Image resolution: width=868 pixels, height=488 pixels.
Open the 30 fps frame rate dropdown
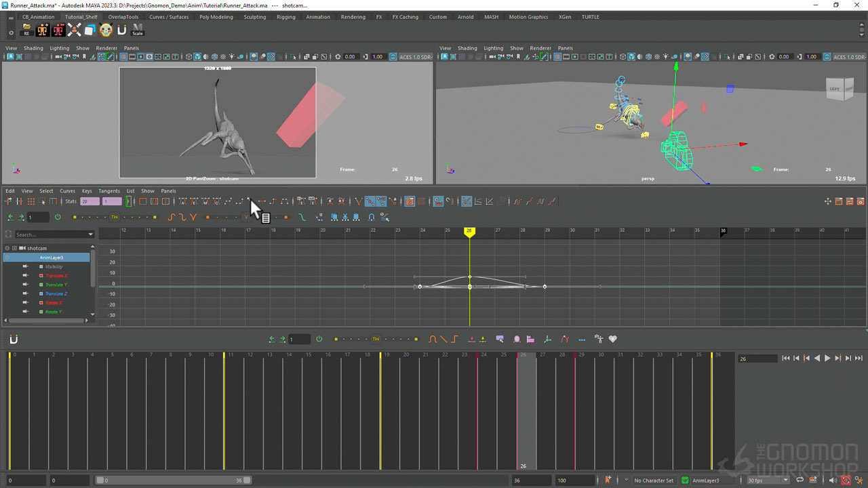click(785, 481)
